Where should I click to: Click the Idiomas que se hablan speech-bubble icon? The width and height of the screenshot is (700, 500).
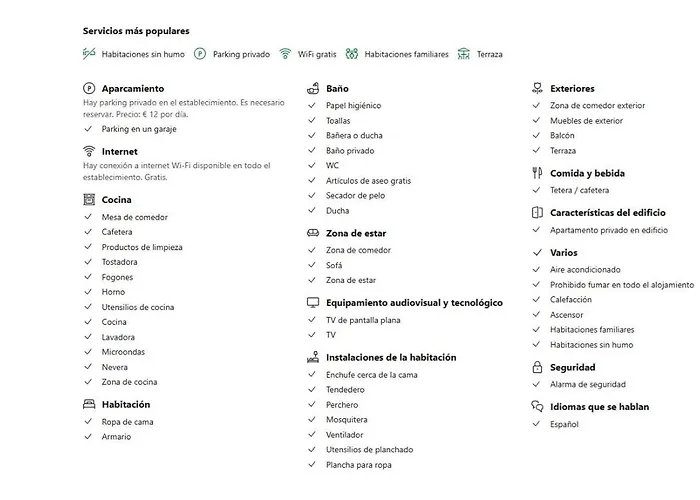pos(538,407)
